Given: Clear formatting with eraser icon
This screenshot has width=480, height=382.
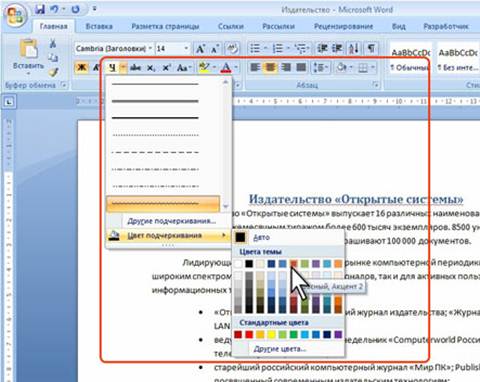Looking at the screenshot, I should coord(232,49).
